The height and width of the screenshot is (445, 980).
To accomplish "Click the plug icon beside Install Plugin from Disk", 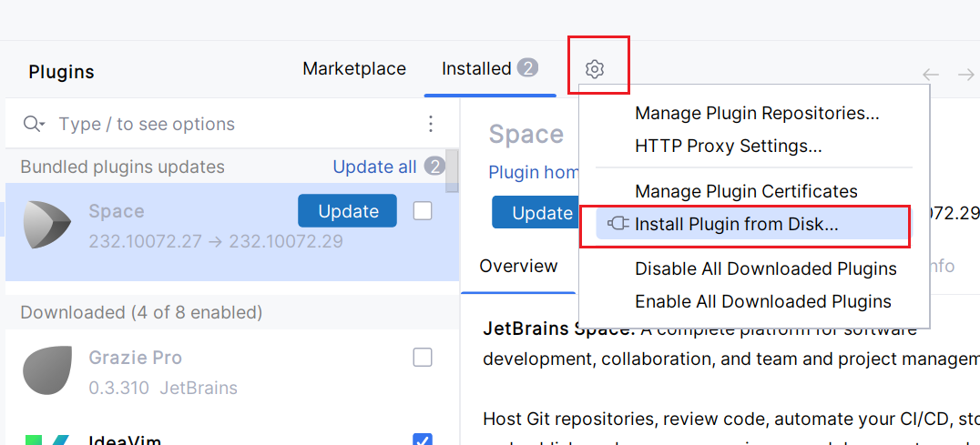I will point(617,224).
